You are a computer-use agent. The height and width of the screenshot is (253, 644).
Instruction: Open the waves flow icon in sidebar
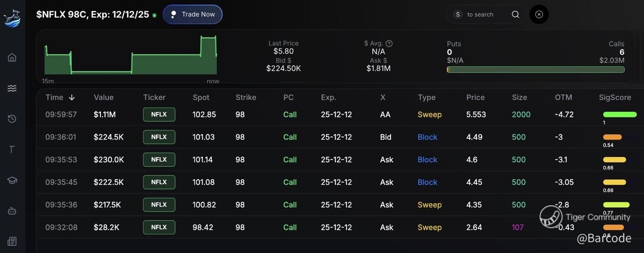[x=12, y=88]
